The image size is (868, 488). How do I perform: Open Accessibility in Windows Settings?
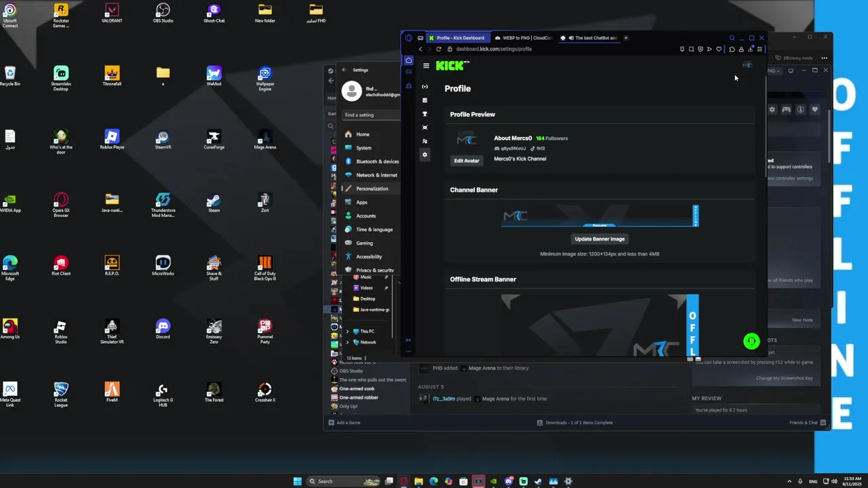coord(370,256)
